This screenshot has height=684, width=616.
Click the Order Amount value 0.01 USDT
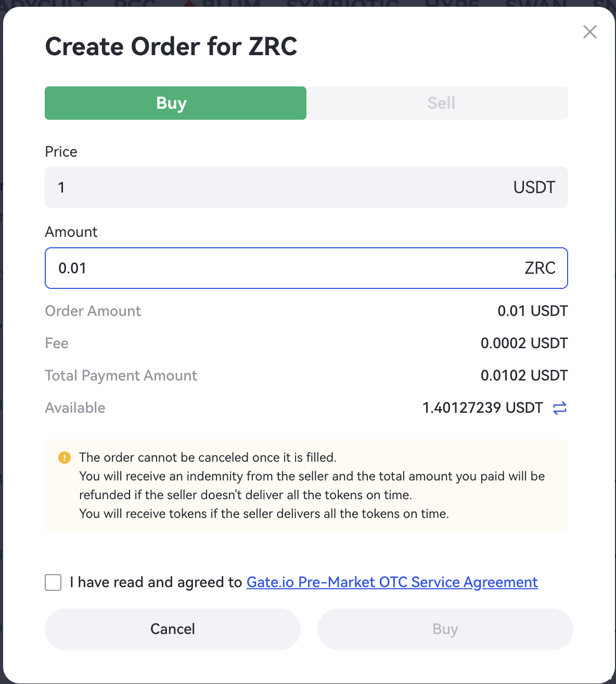click(x=533, y=311)
